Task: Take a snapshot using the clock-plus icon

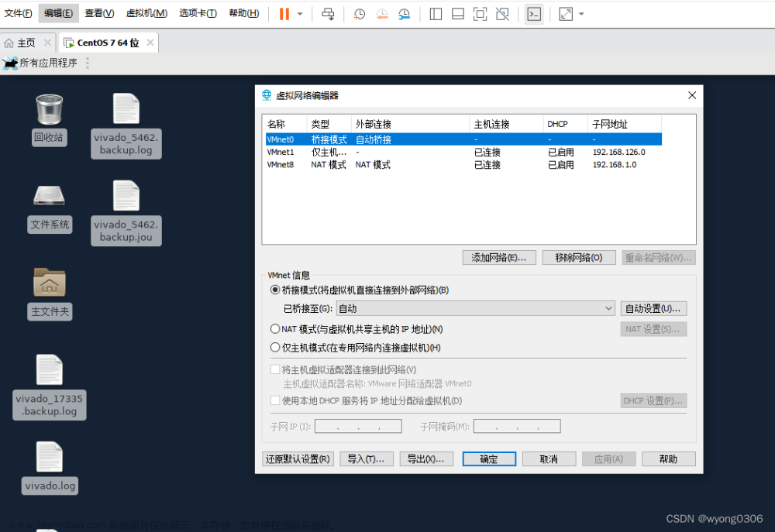Action: tap(360, 14)
